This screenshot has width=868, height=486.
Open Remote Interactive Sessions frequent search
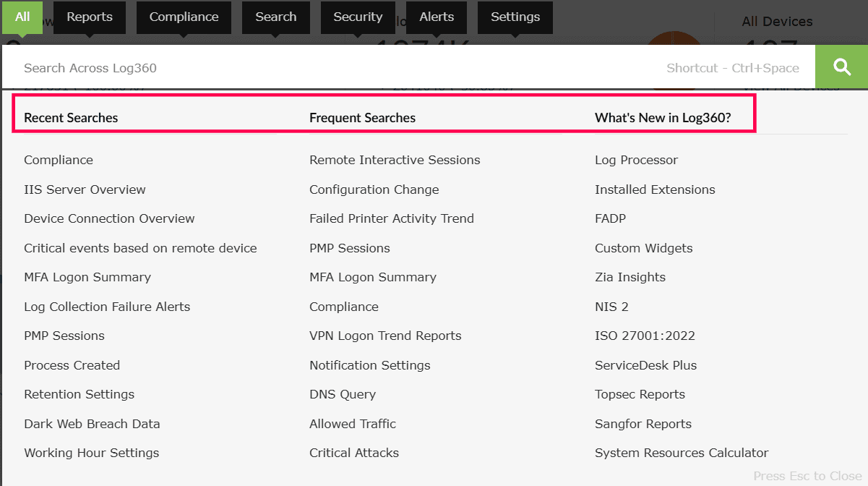(395, 160)
